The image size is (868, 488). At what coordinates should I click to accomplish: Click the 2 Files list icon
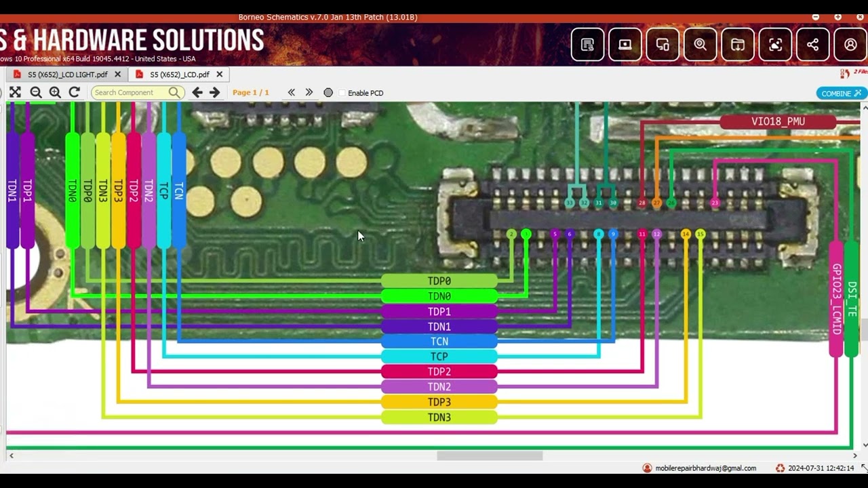pos(845,73)
